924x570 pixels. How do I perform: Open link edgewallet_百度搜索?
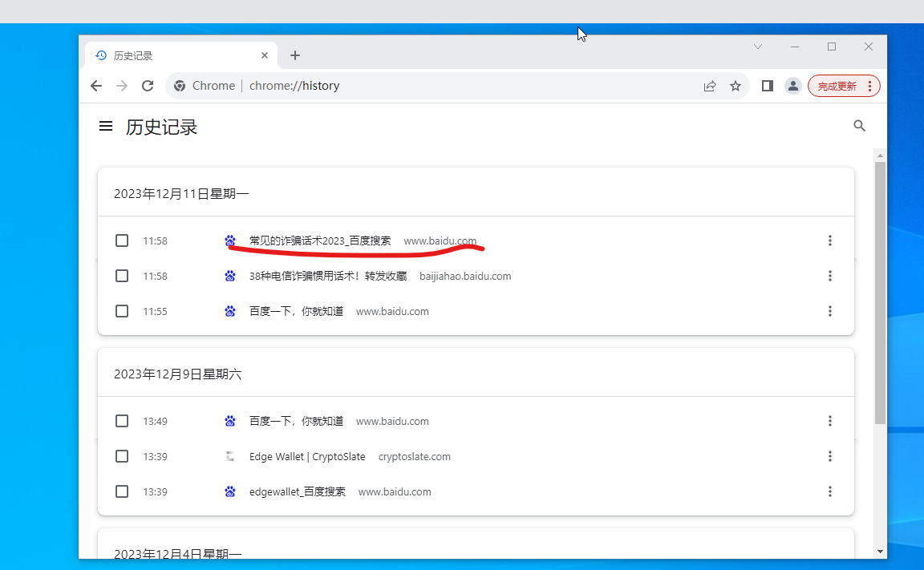coord(298,491)
